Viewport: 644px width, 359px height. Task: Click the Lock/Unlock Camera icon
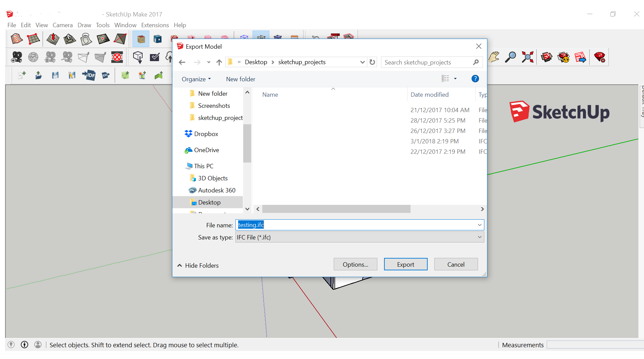tap(50, 57)
